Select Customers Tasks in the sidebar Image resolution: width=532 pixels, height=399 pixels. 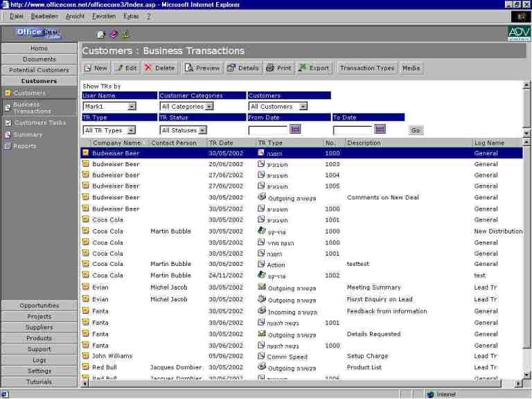point(39,123)
